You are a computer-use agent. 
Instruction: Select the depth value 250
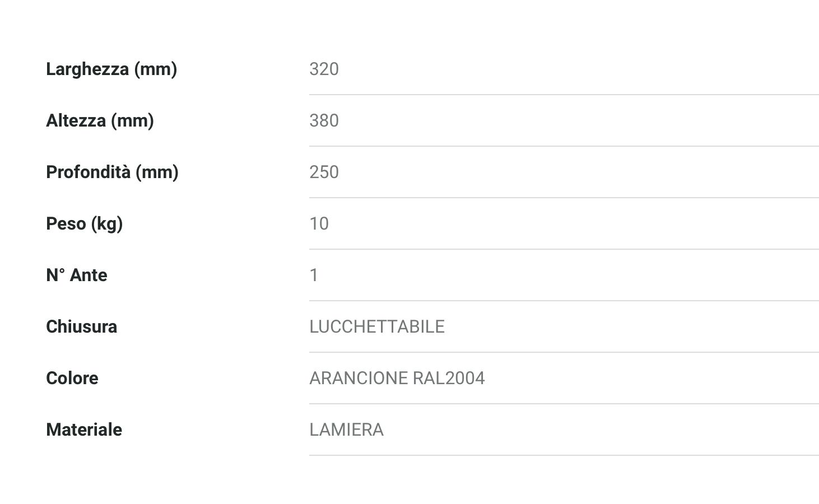[x=324, y=172]
